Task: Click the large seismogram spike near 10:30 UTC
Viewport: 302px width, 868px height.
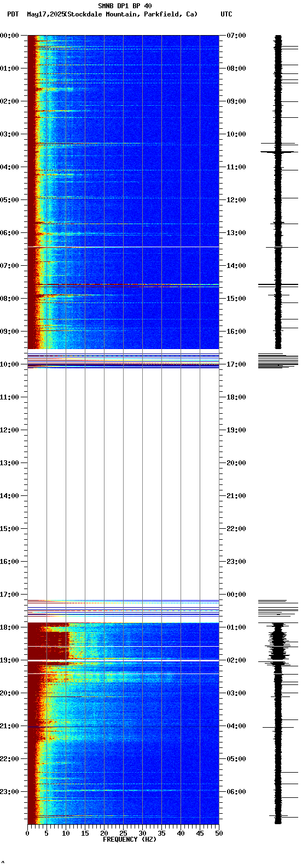Action: click(278, 152)
